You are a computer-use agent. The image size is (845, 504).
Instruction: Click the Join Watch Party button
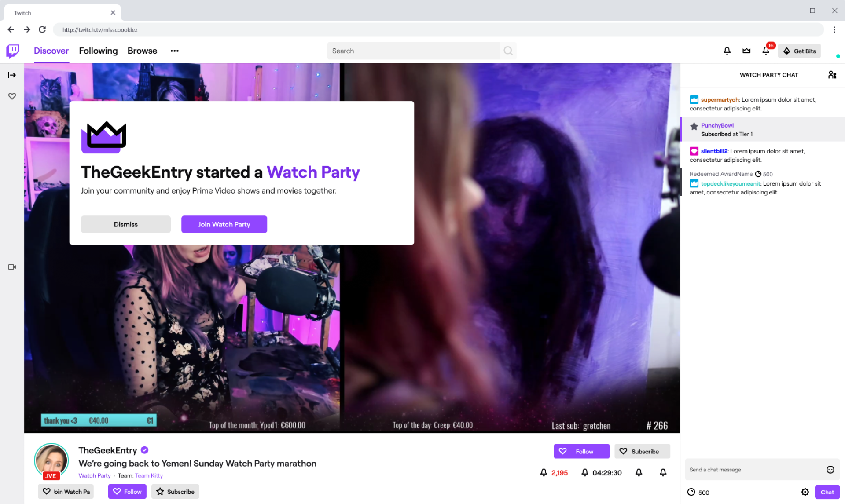coord(224,224)
